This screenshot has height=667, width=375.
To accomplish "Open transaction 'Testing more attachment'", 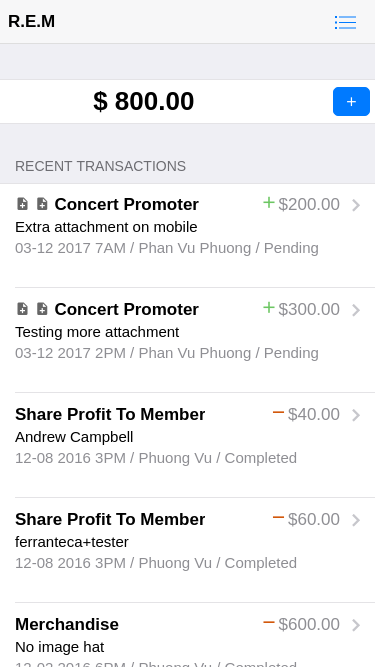I will point(188,341).
